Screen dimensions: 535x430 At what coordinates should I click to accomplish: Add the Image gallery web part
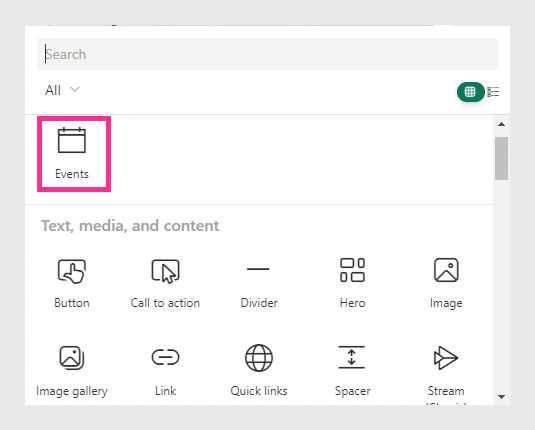[x=72, y=371]
